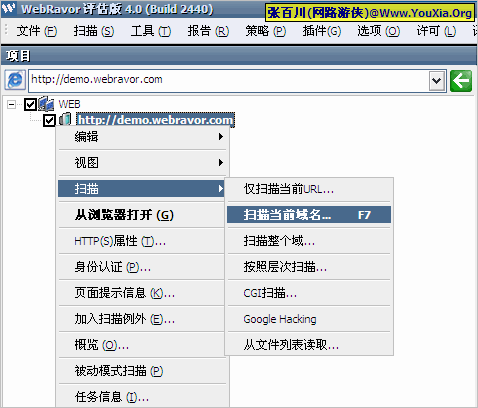Open the 扫描 (S) menu
Image resolution: width=478 pixels, height=408 pixels.
(94, 31)
